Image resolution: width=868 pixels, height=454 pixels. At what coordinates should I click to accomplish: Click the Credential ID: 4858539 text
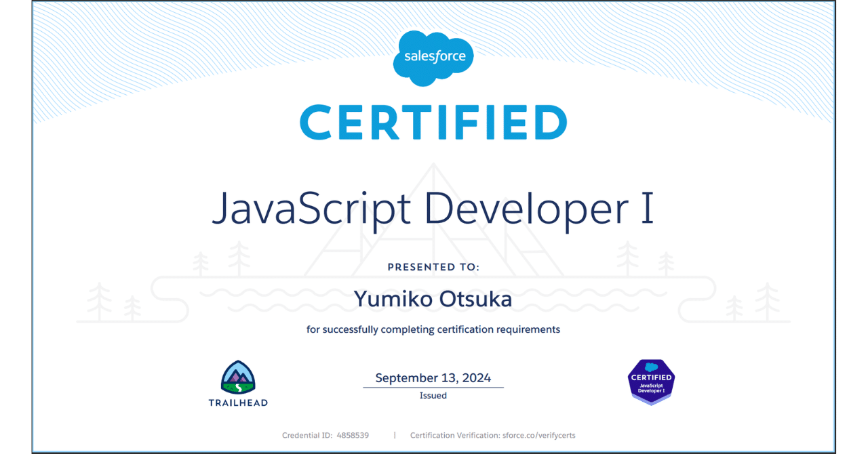point(325,435)
